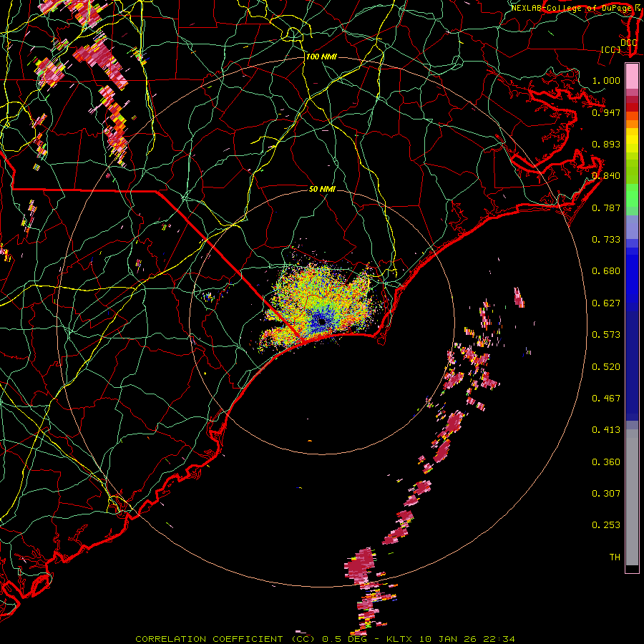Image resolution: width=644 pixels, height=644 pixels.
Task: Select the 0.573 legend value
Action: point(606,335)
